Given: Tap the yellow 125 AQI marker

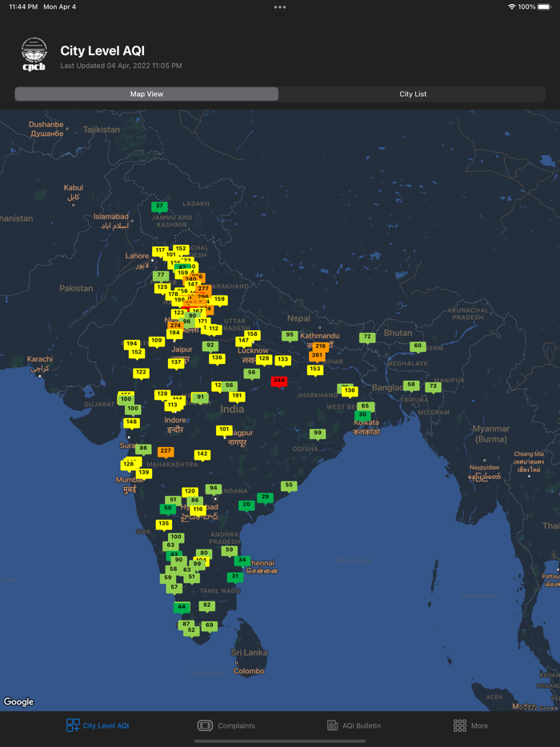Looking at the screenshot, I should (162, 288).
